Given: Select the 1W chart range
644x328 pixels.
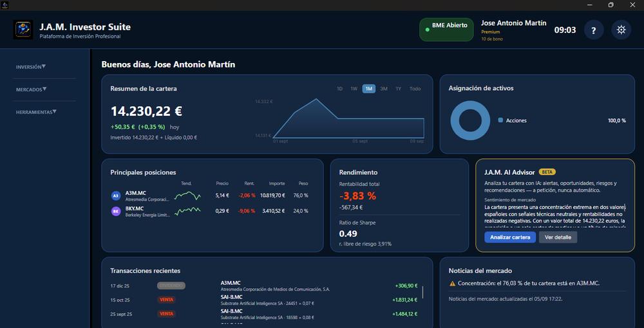Looking at the screenshot, I should [354, 89].
